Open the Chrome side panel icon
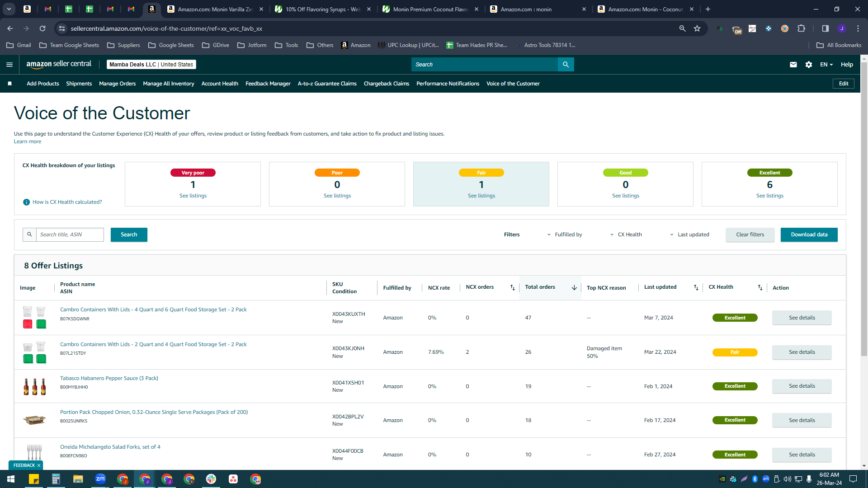Image resolution: width=868 pixels, height=488 pixels. point(825,28)
